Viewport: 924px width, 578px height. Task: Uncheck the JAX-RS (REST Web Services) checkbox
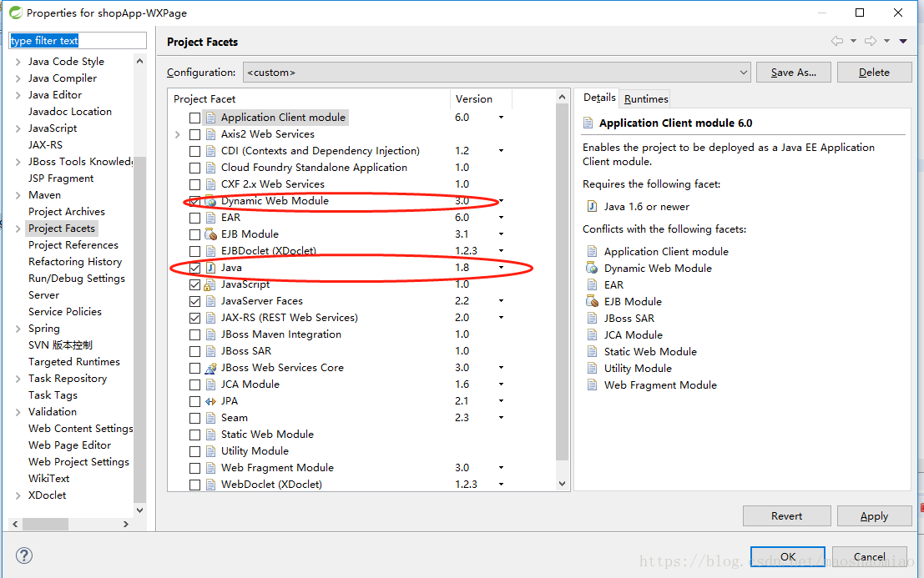[x=194, y=318]
